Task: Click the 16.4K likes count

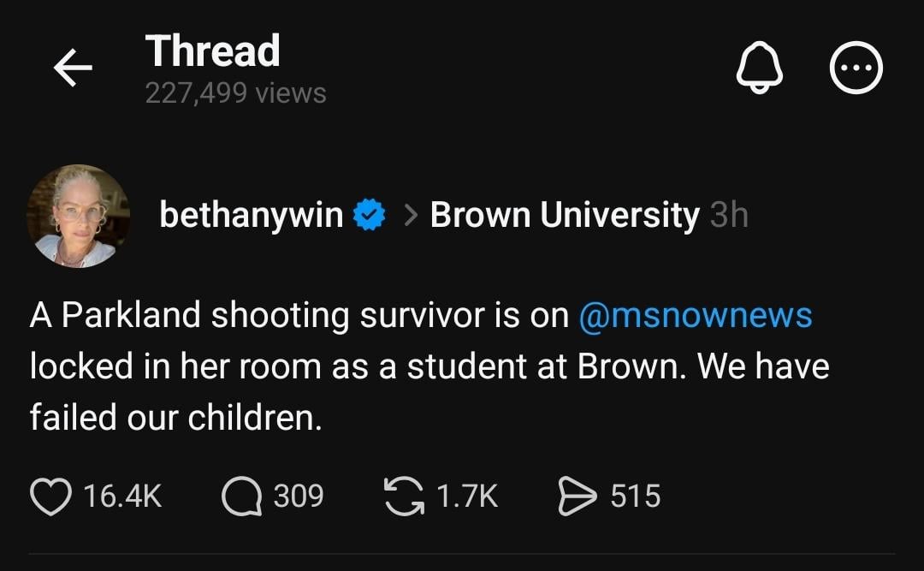Action: pos(122,497)
